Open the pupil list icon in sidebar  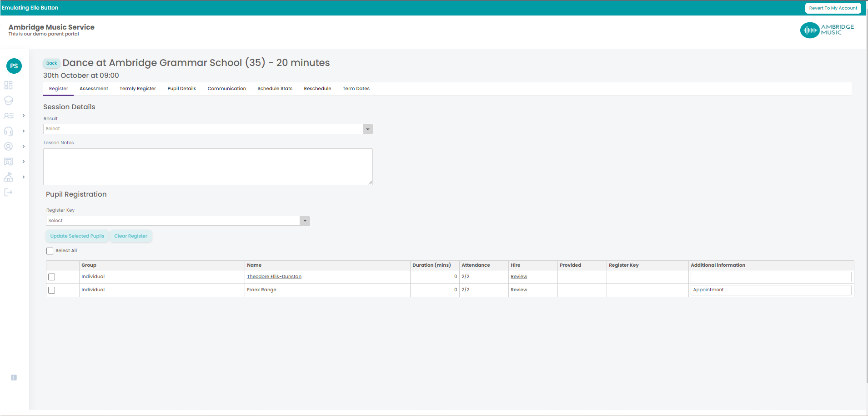click(9, 116)
